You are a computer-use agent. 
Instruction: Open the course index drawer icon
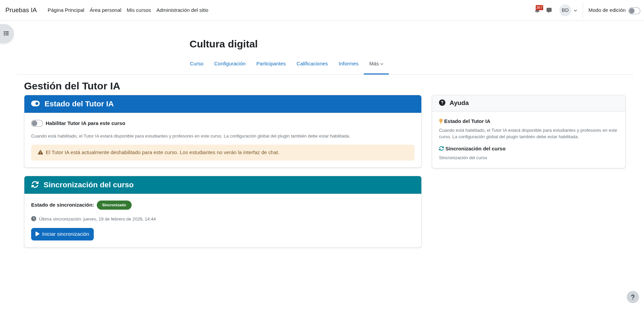pyautogui.click(x=6, y=34)
